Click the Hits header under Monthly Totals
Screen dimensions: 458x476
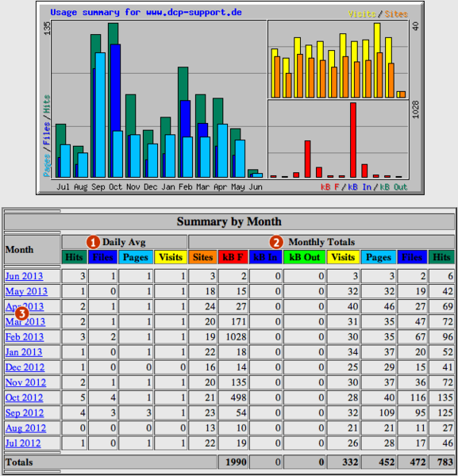pos(441,257)
